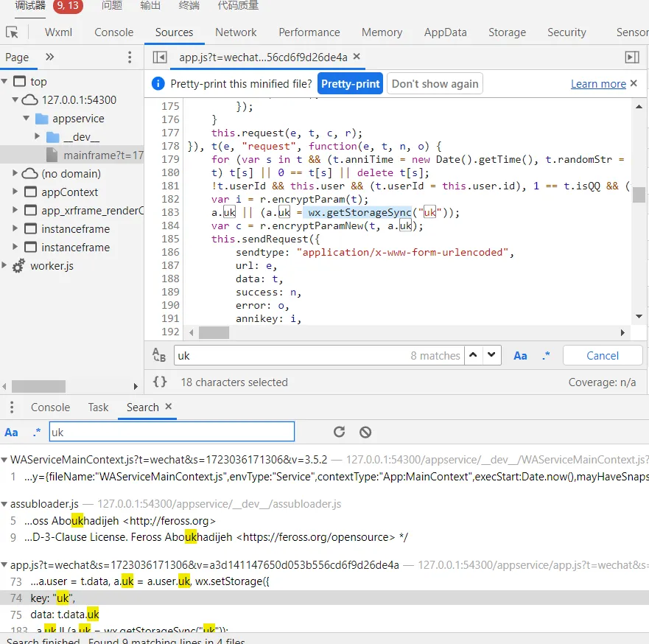Viewport: 649px width, 644px height.
Task: Switch to the Wxml tab
Action: pyautogui.click(x=58, y=32)
